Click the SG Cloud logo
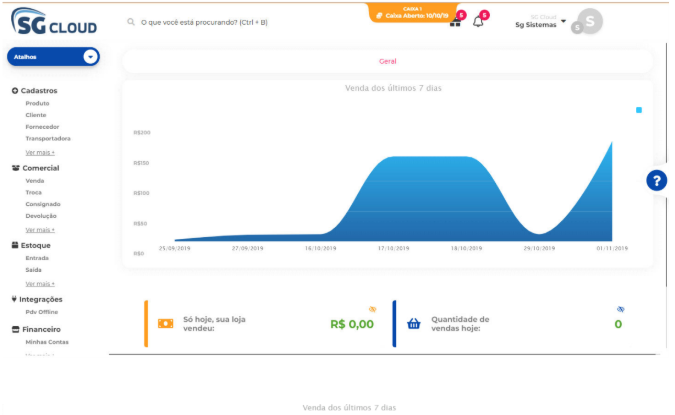This screenshot has width=675, height=415. click(x=54, y=21)
